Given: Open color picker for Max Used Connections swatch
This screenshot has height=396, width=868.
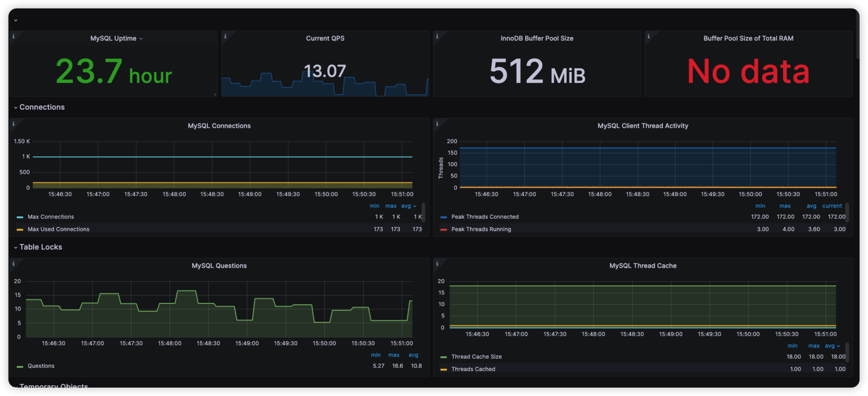Looking at the screenshot, I should (x=20, y=229).
